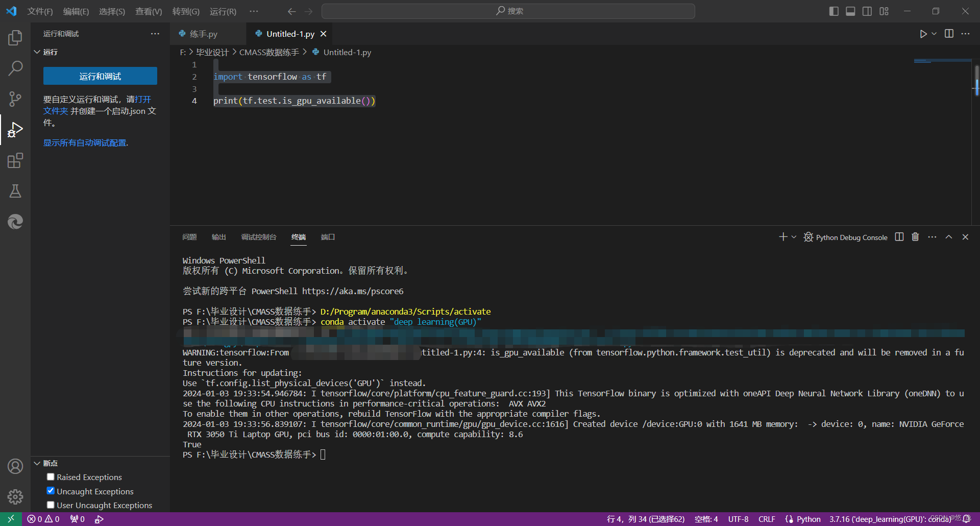Enable the Raised Exceptions breakpoint
This screenshot has height=526, width=980.
[x=51, y=476]
